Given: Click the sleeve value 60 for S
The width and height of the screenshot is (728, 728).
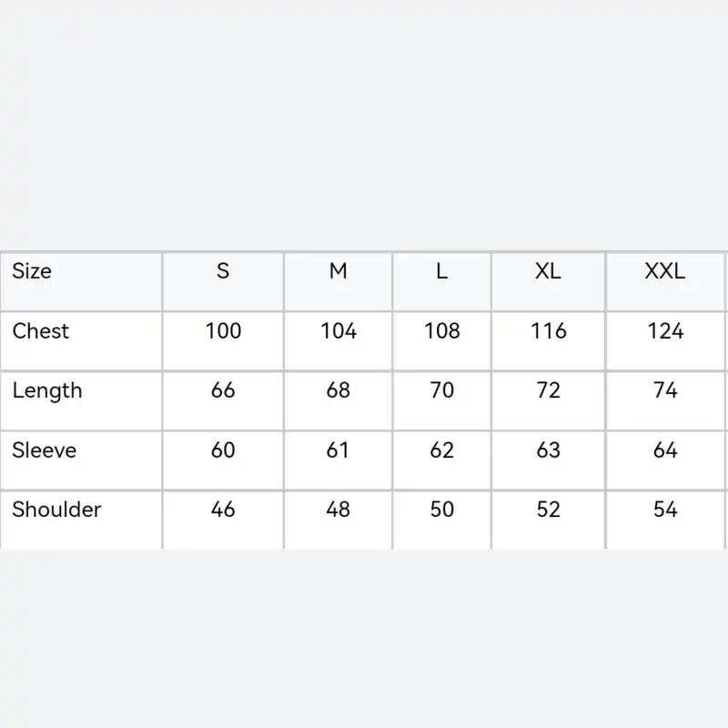Looking at the screenshot, I should point(223,450).
